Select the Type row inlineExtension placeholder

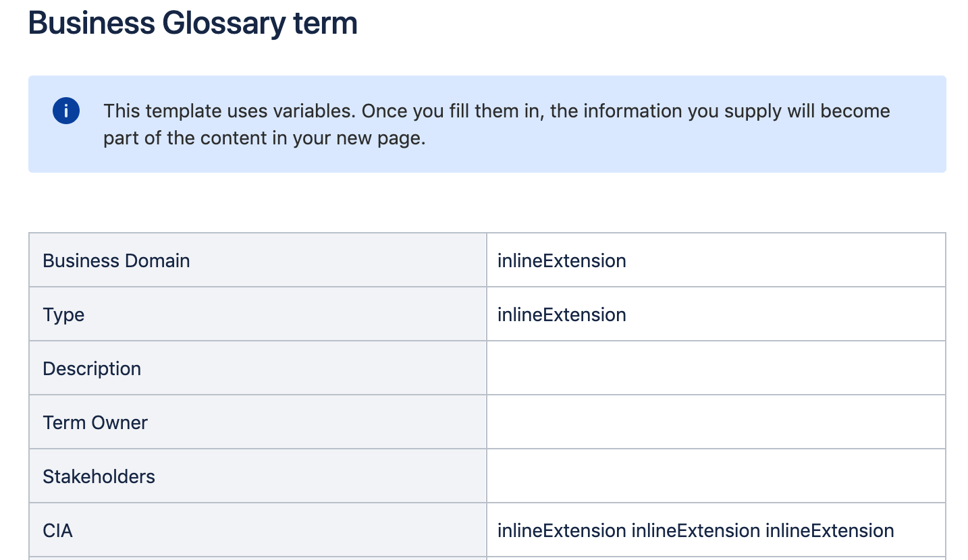(562, 315)
